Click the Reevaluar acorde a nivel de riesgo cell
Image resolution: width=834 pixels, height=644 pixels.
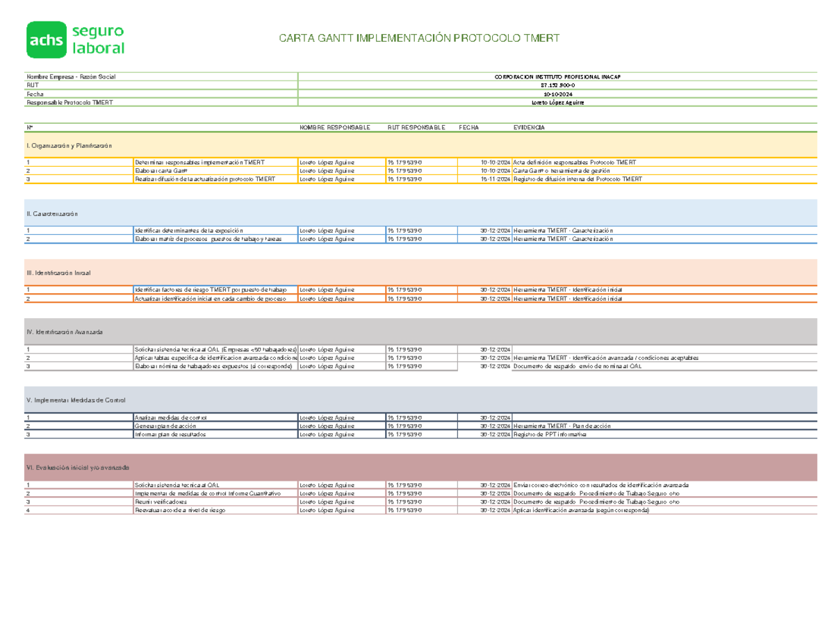click(215, 510)
